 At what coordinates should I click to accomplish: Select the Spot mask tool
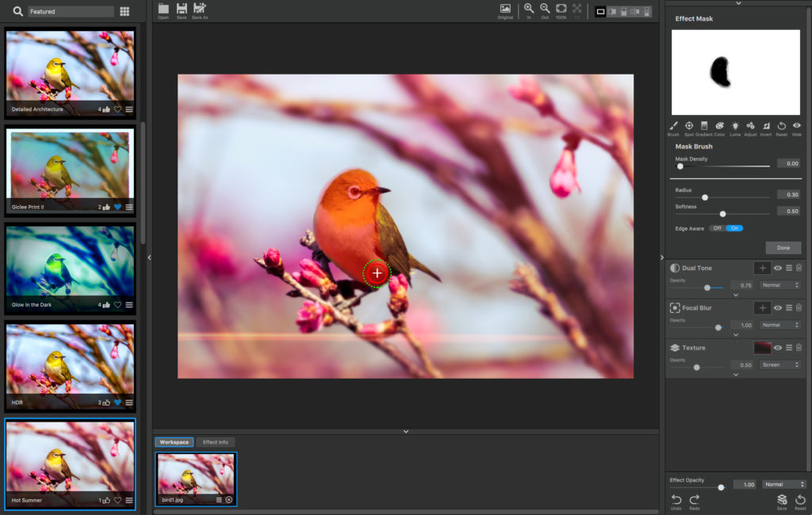point(689,128)
